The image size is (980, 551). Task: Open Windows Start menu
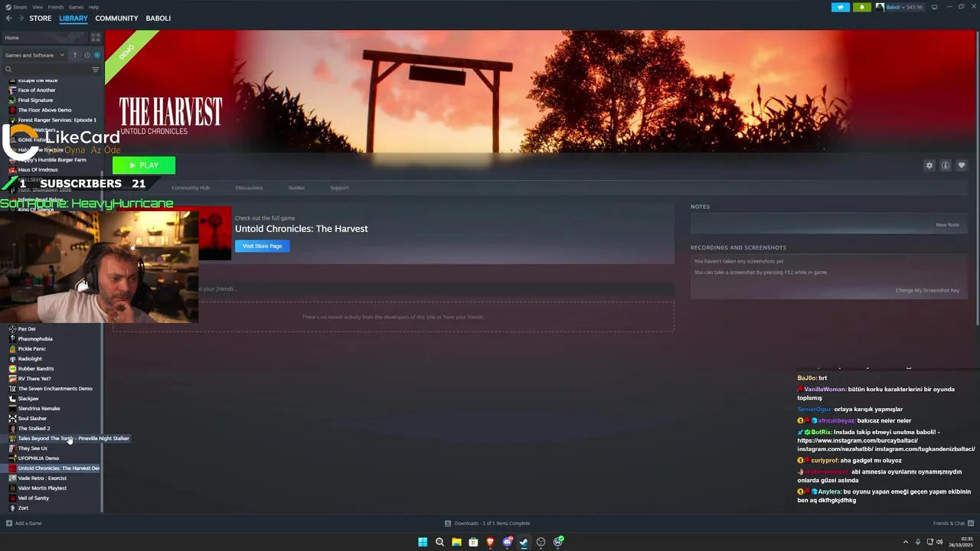point(423,542)
